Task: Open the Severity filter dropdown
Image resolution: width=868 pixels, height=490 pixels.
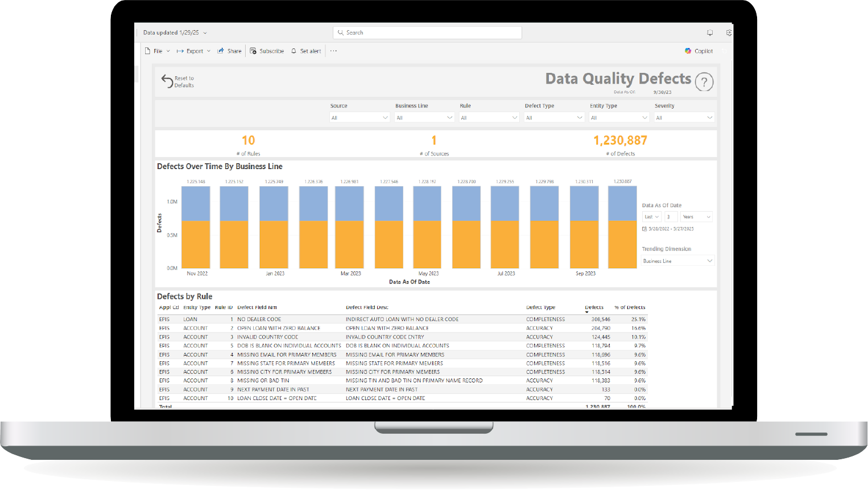Action: point(684,117)
